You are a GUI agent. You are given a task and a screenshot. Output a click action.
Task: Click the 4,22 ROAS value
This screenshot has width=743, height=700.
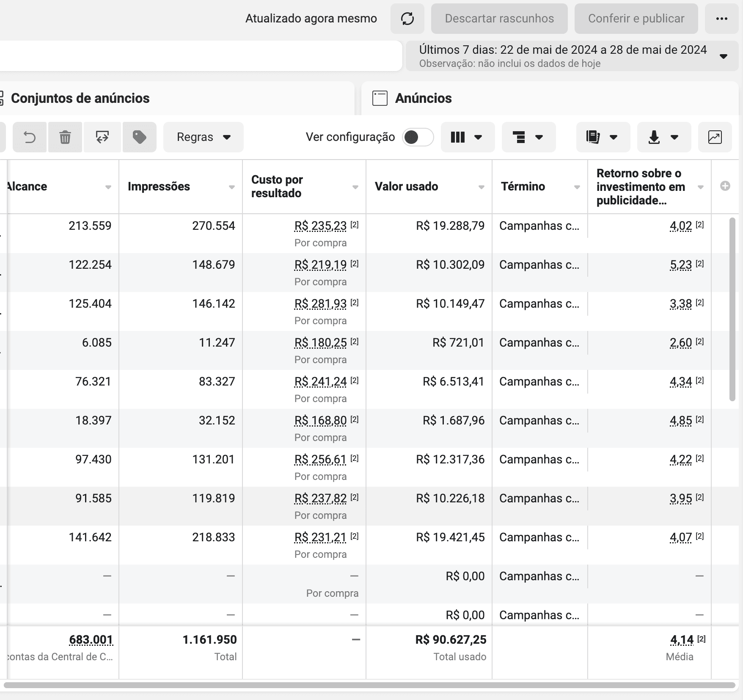click(x=681, y=460)
